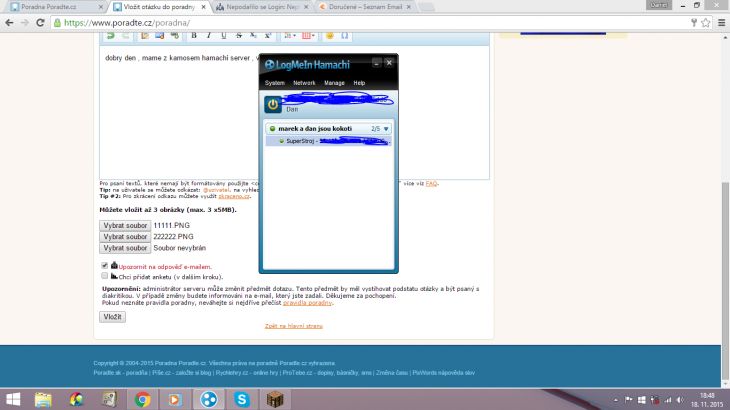Image resolution: width=730 pixels, height=410 pixels.
Task: Open Hamachi Manage menu
Action: (x=334, y=83)
